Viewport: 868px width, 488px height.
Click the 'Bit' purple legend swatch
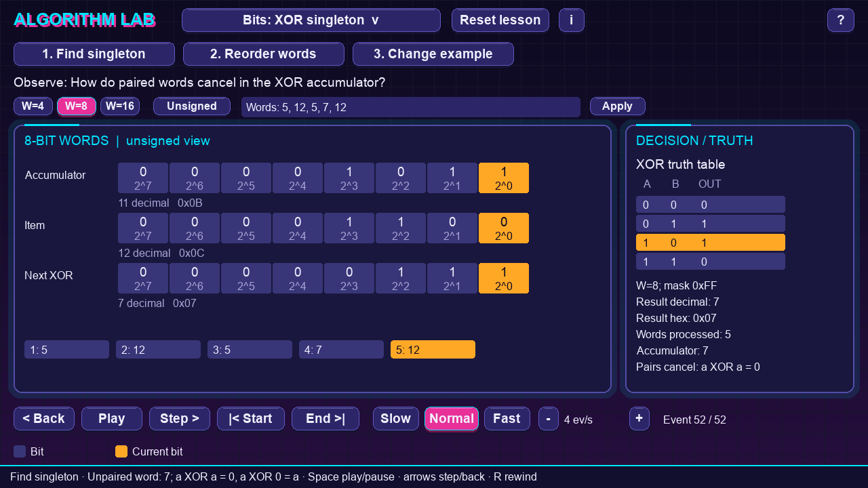point(20,451)
